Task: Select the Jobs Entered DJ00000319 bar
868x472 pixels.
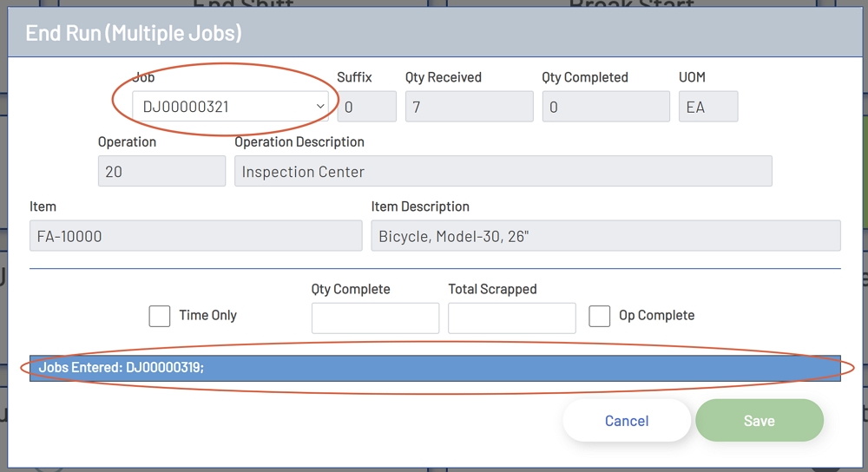Action: coord(435,368)
